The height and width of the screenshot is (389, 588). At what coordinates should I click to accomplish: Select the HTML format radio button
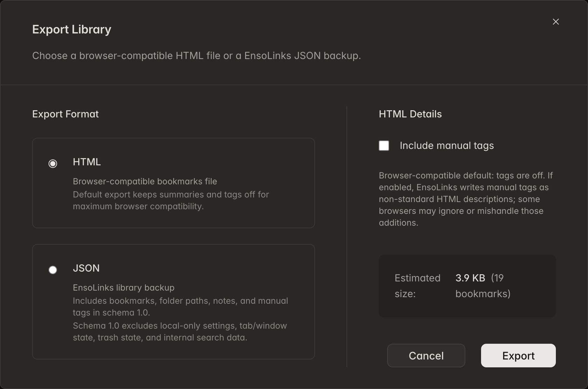(53, 163)
